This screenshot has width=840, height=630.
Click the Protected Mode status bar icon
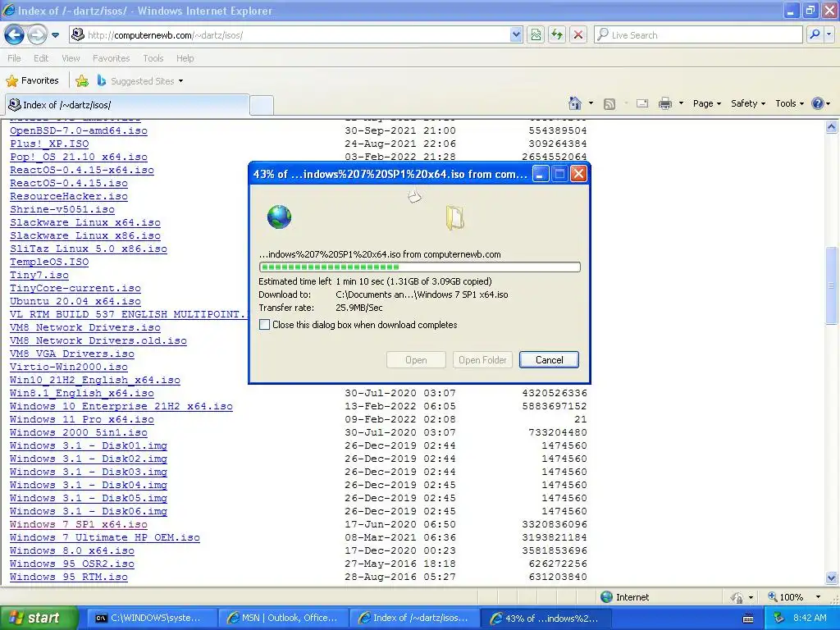[737, 597]
